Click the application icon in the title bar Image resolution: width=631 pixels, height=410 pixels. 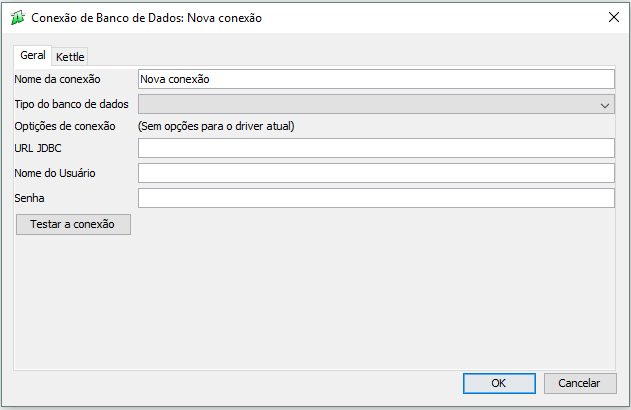click(x=17, y=18)
